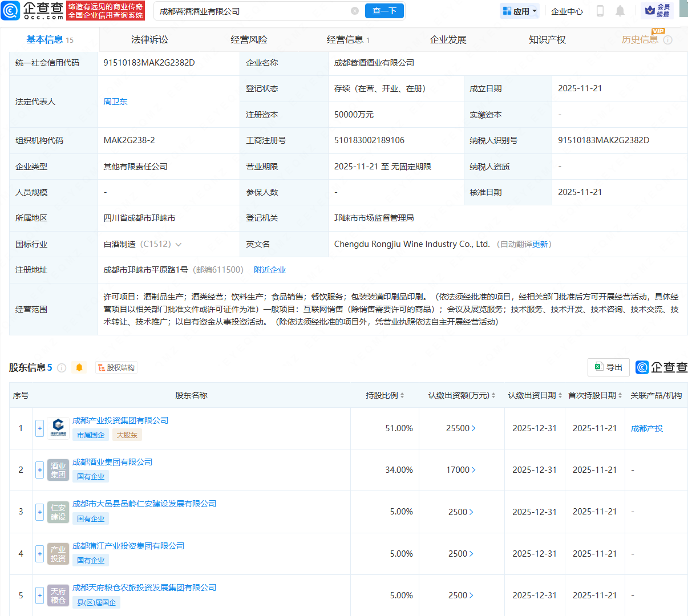Open the 应用 dropdown menu

pos(519,10)
